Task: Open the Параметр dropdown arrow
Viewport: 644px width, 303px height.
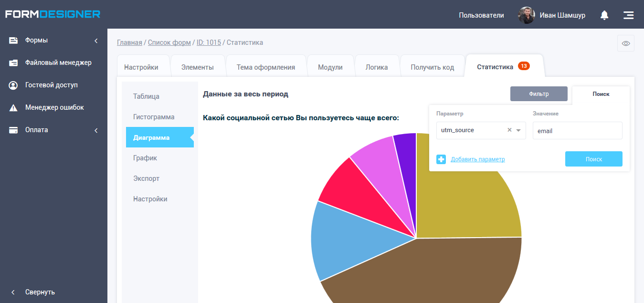Action: (518, 130)
